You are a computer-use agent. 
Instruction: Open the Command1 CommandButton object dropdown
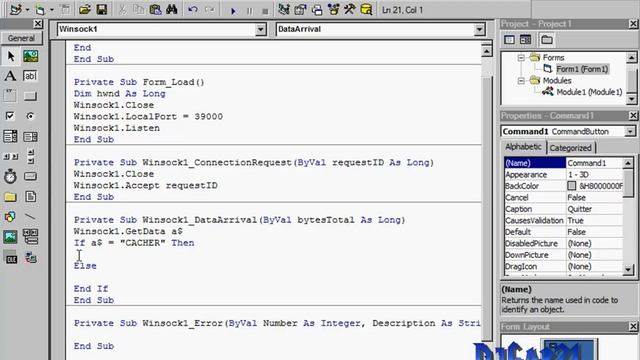(x=630, y=131)
